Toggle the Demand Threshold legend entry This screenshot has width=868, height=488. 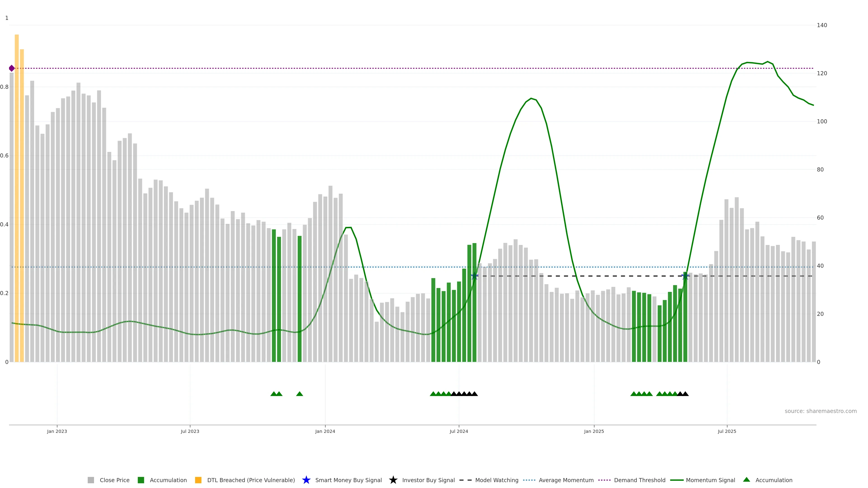[639, 480]
